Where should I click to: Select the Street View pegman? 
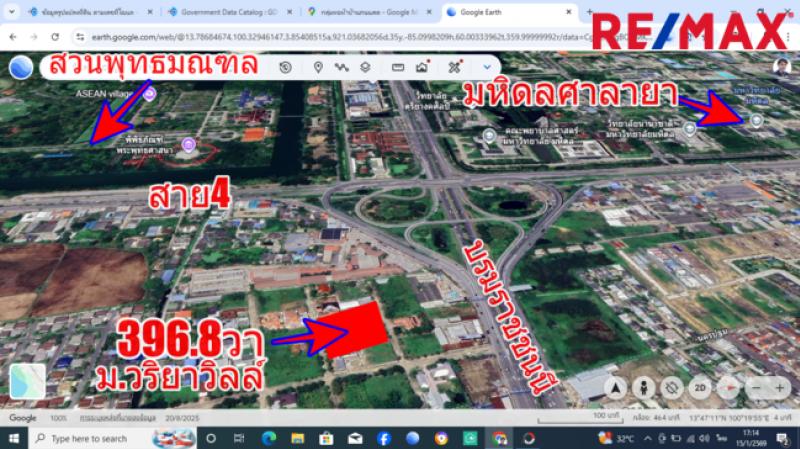pos(644,388)
